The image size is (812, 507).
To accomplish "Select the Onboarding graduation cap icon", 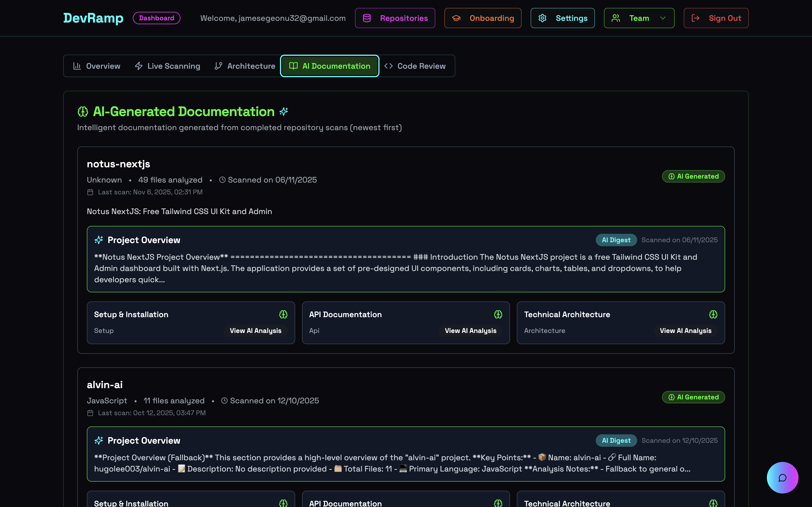I will click(x=456, y=18).
